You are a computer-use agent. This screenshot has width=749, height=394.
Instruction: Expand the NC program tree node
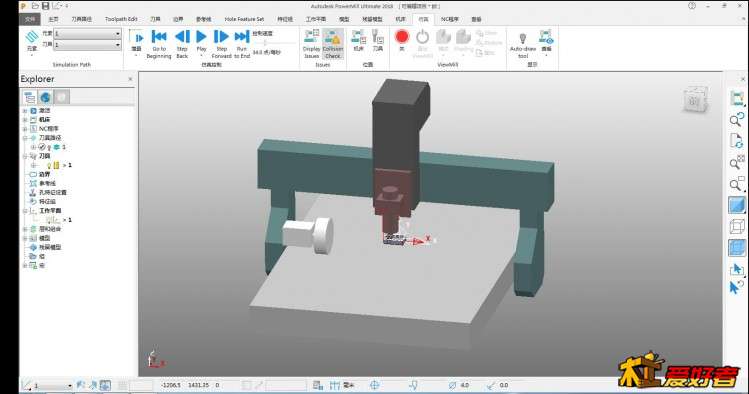click(25, 128)
